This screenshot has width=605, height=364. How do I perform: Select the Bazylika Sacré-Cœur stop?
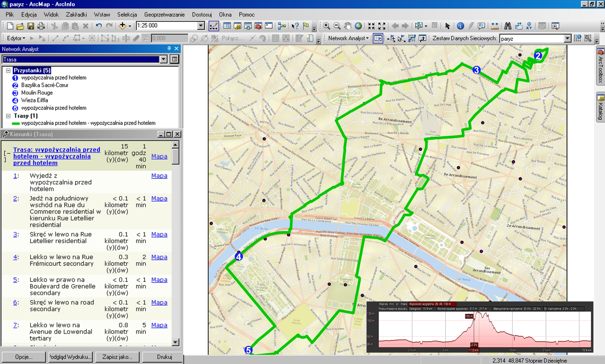[x=45, y=85]
